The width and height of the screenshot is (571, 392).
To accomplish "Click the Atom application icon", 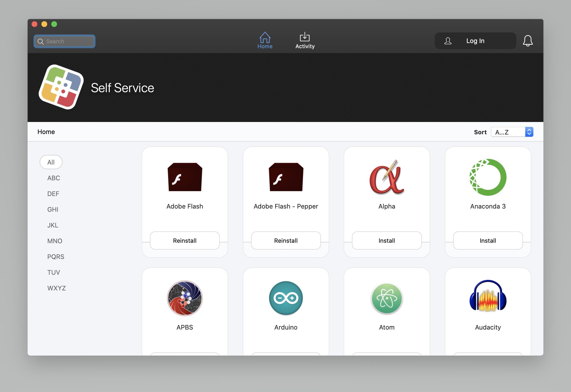I will coord(387,298).
